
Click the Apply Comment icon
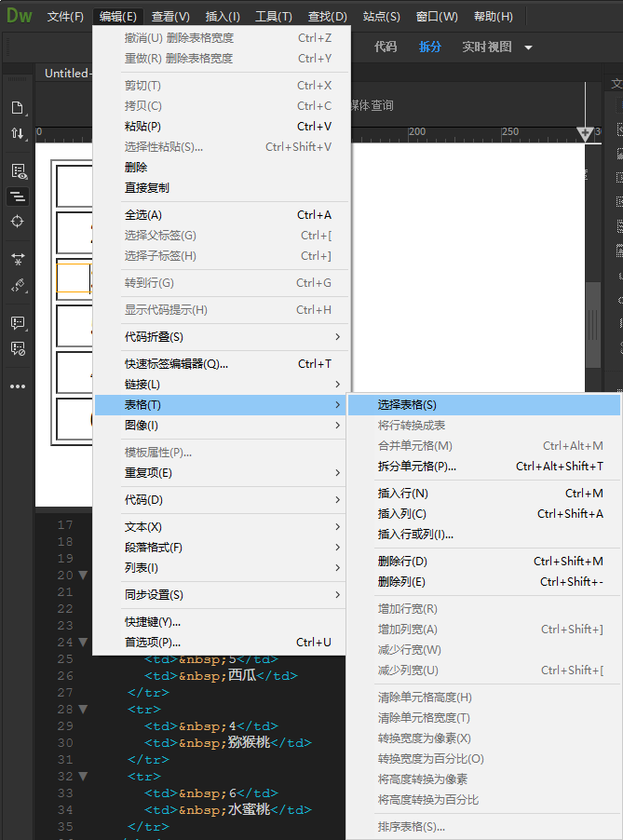tap(18, 323)
